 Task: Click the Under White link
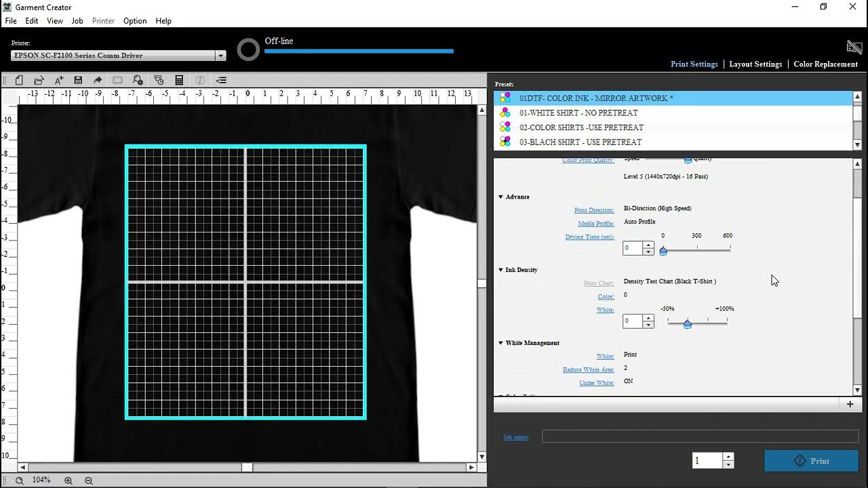tap(597, 384)
